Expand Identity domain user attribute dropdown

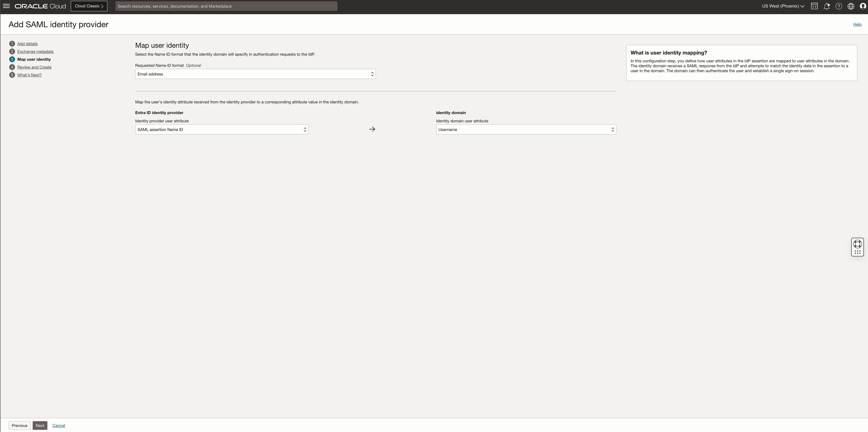click(x=526, y=129)
